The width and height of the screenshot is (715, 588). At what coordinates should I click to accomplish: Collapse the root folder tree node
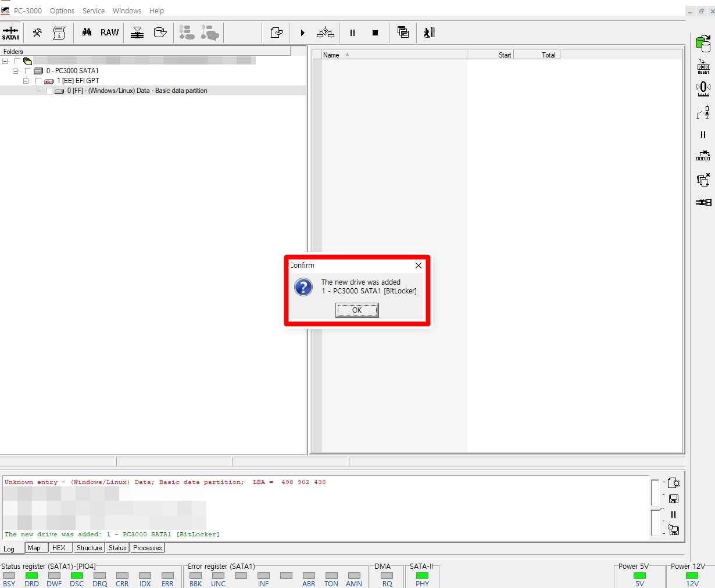click(5, 61)
